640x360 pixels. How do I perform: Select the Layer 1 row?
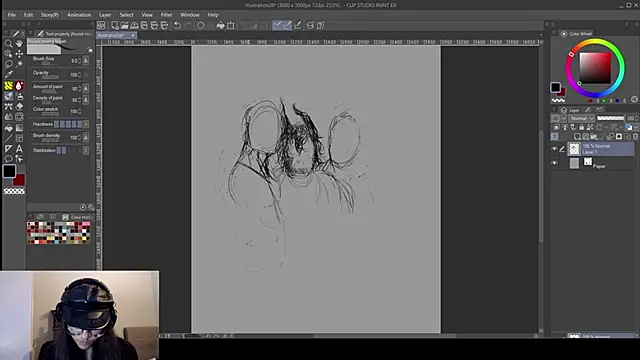pos(601,149)
